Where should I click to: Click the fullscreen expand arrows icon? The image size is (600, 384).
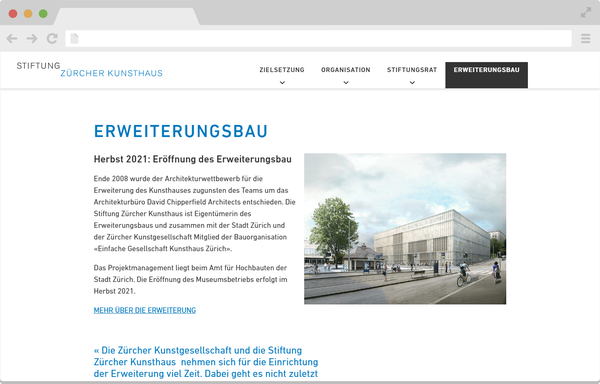[x=586, y=13]
